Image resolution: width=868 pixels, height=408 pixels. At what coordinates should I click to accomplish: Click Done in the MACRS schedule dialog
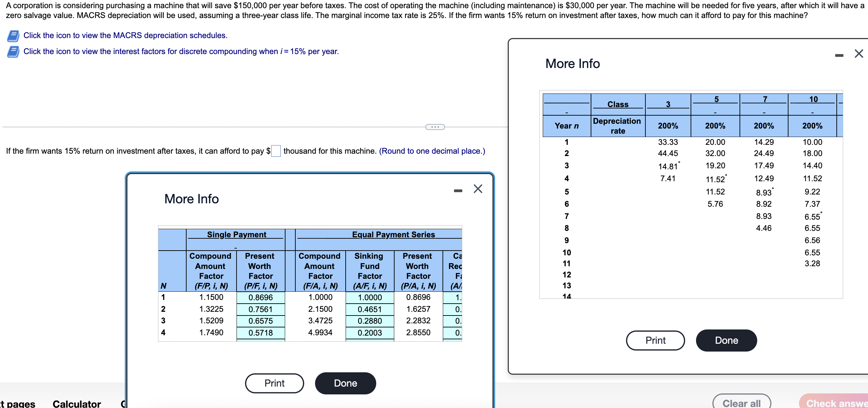tap(726, 340)
